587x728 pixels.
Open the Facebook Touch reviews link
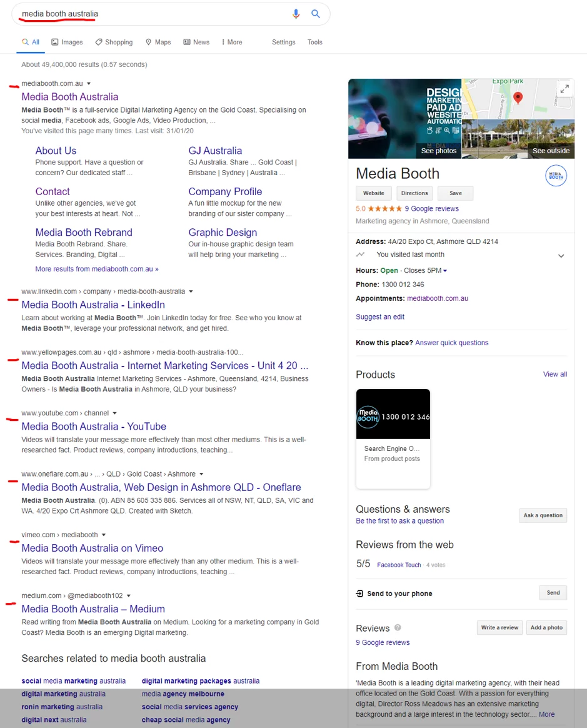[399, 565]
